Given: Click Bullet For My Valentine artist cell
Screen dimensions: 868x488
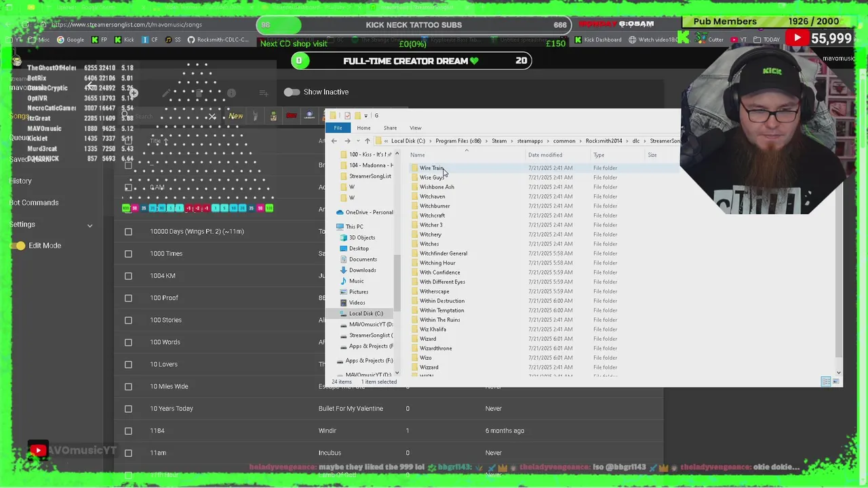Looking at the screenshot, I should point(351,409).
